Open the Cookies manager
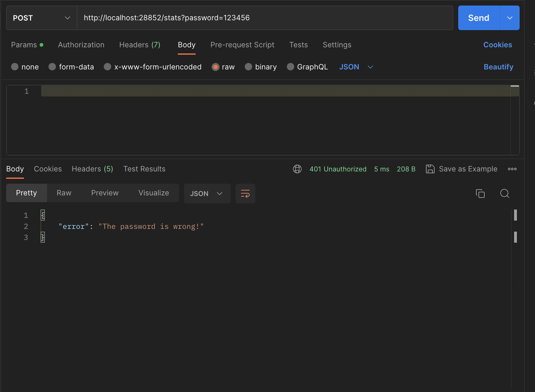 pyautogui.click(x=498, y=45)
